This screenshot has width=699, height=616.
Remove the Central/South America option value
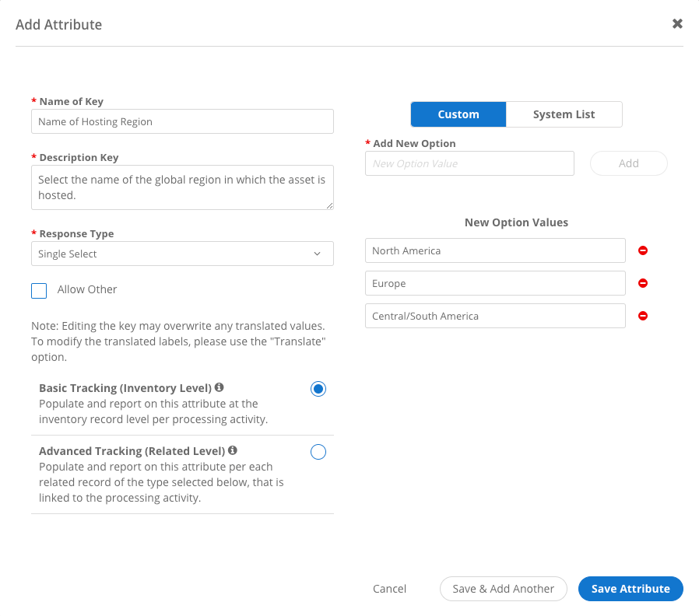[x=642, y=316]
